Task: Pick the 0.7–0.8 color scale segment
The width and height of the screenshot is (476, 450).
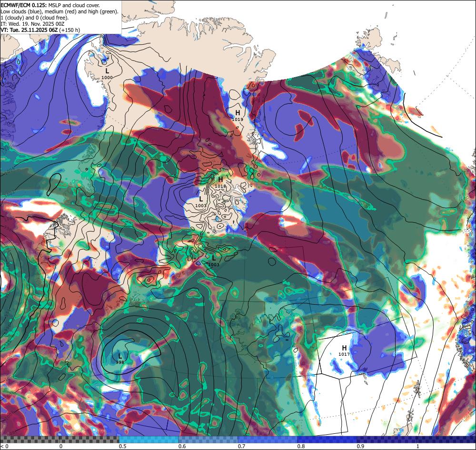Action: coord(268,440)
